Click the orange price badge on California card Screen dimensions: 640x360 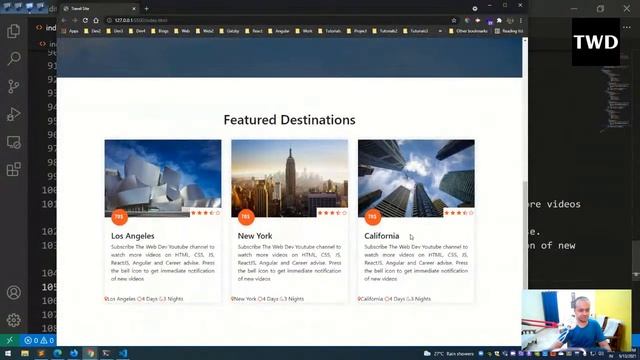point(372,217)
